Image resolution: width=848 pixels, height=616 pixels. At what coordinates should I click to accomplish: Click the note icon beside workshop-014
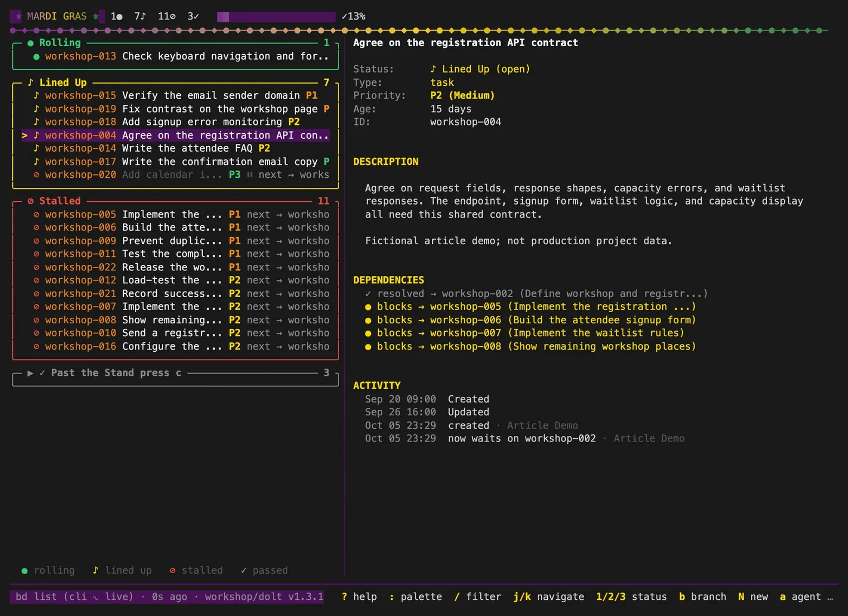coord(36,148)
